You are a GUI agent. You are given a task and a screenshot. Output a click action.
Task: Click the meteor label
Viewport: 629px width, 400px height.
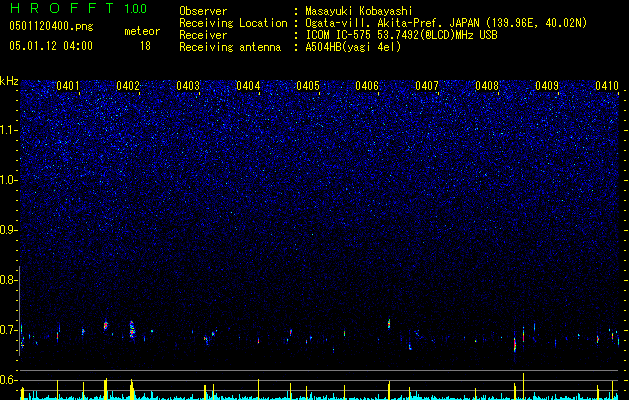click(142, 31)
